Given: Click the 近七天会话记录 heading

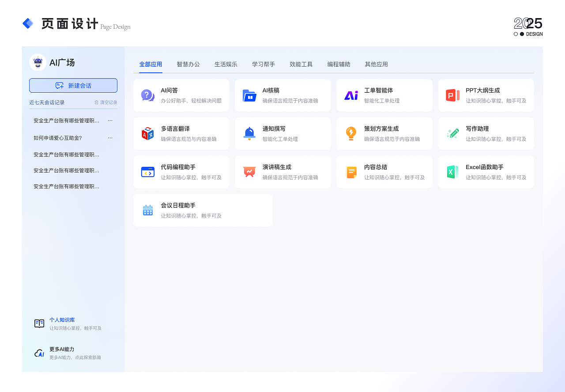Looking at the screenshot, I should pyautogui.click(x=47, y=102).
